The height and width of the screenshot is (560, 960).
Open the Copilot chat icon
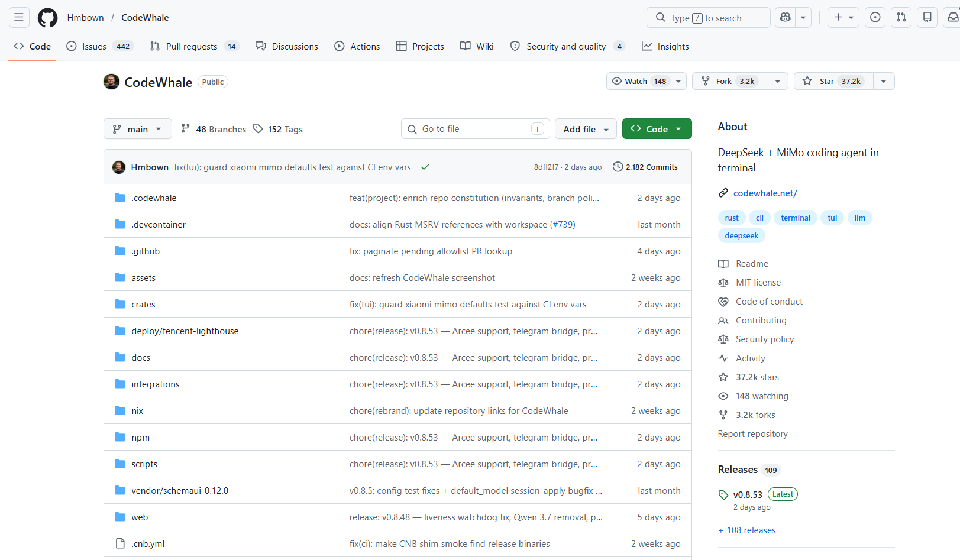pyautogui.click(x=786, y=18)
